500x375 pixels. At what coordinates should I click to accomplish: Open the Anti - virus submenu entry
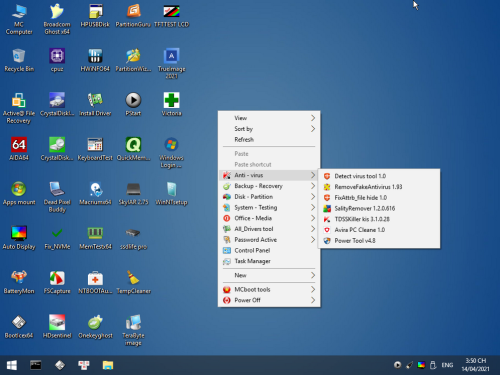[x=269, y=175]
